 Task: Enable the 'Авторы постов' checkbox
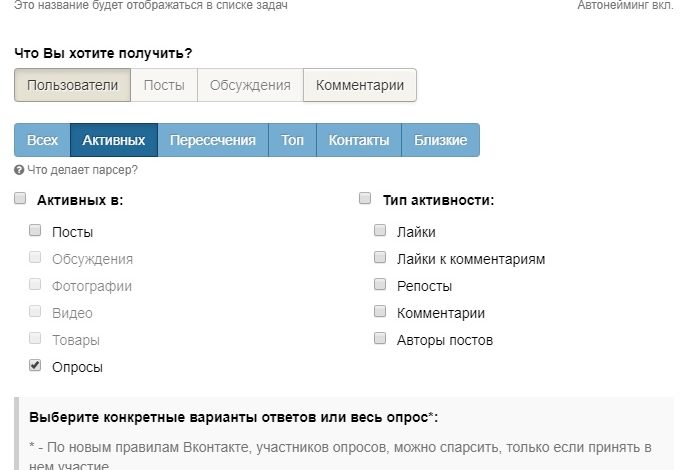(x=380, y=339)
